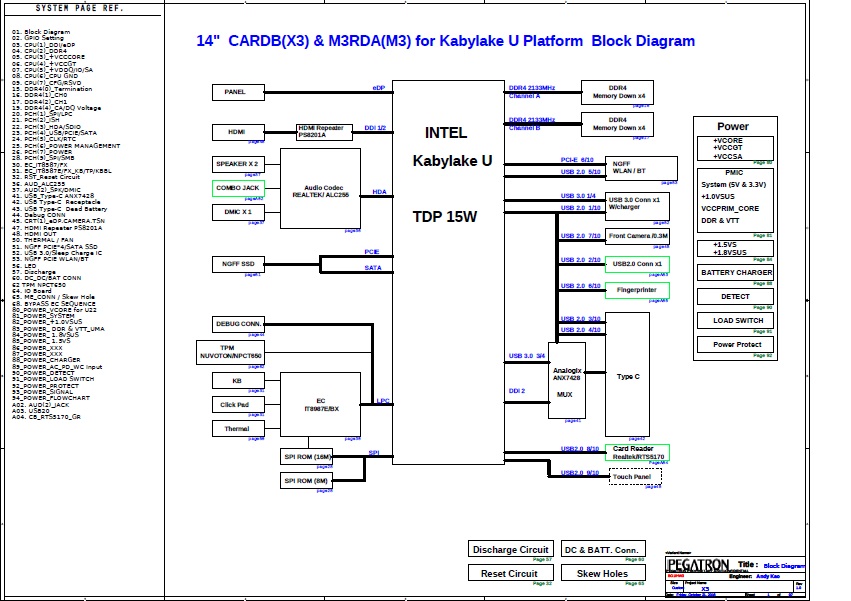Click the +VCORE +VCCGT +VCCSA power block

click(735, 148)
